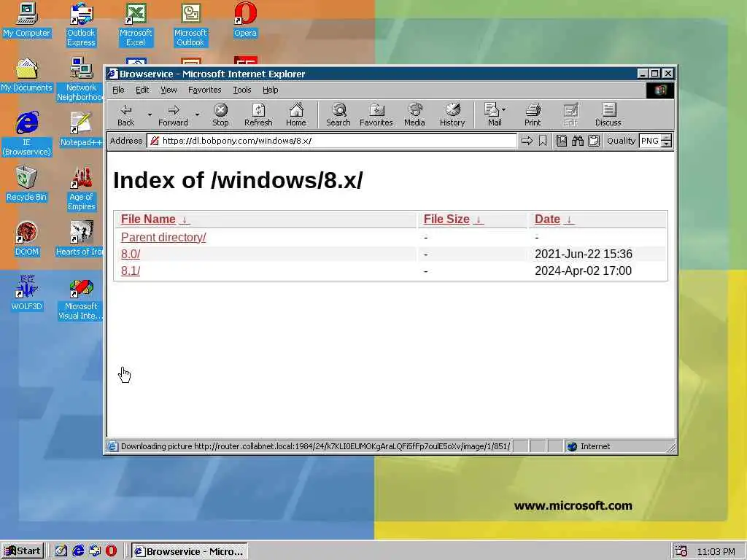This screenshot has height=560, width=747.
Task: Refresh the current page
Action: pos(258,114)
